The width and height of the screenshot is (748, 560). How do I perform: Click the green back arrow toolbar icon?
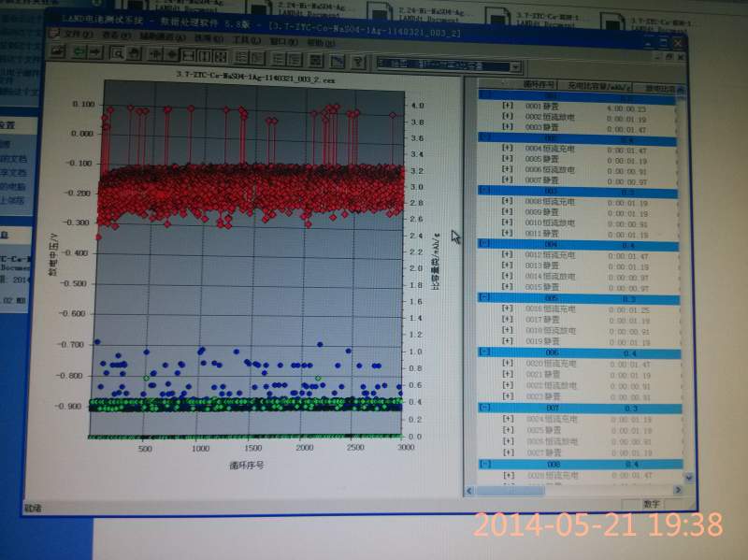pos(79,52)
